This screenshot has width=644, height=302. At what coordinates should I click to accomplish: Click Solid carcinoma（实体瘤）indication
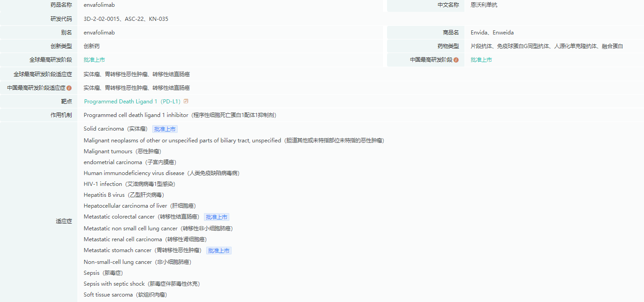point(116,129)
